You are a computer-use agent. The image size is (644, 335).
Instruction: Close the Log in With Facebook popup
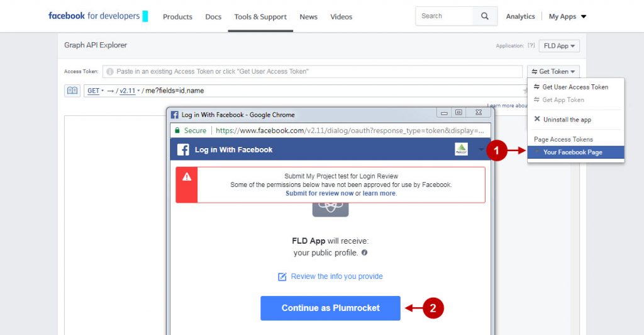point(479,113)
